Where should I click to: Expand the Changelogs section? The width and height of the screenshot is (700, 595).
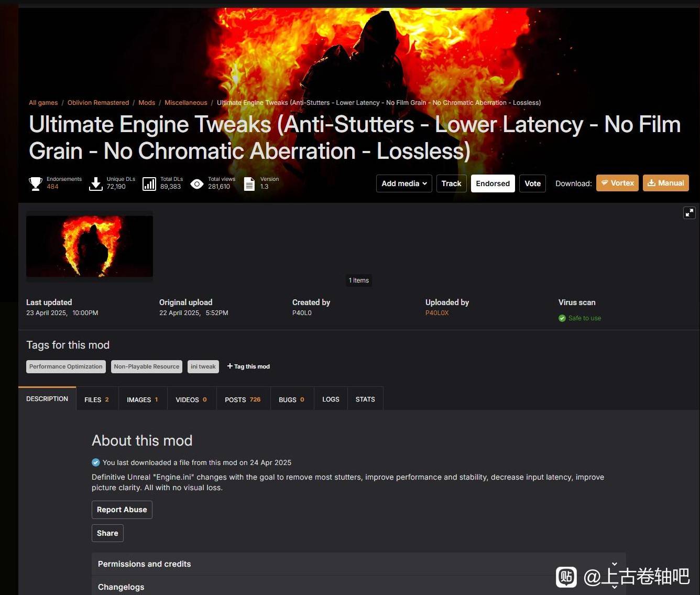point(359,587)
